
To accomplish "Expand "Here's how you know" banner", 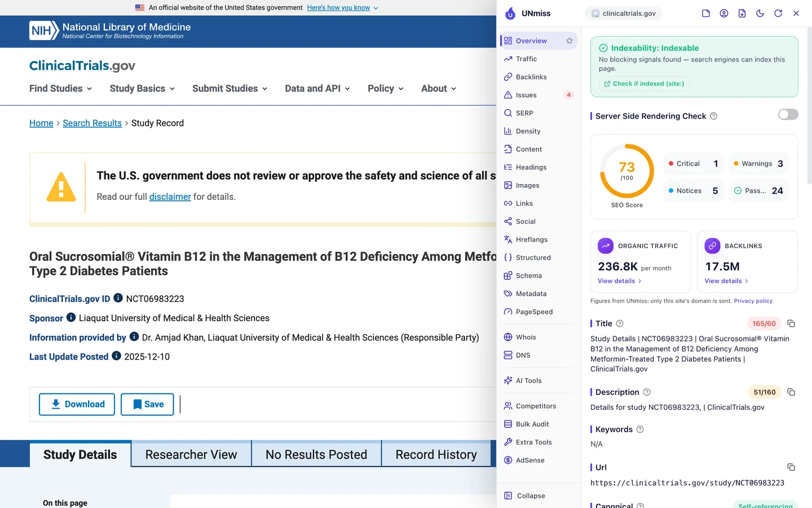I will coord(343,8).
